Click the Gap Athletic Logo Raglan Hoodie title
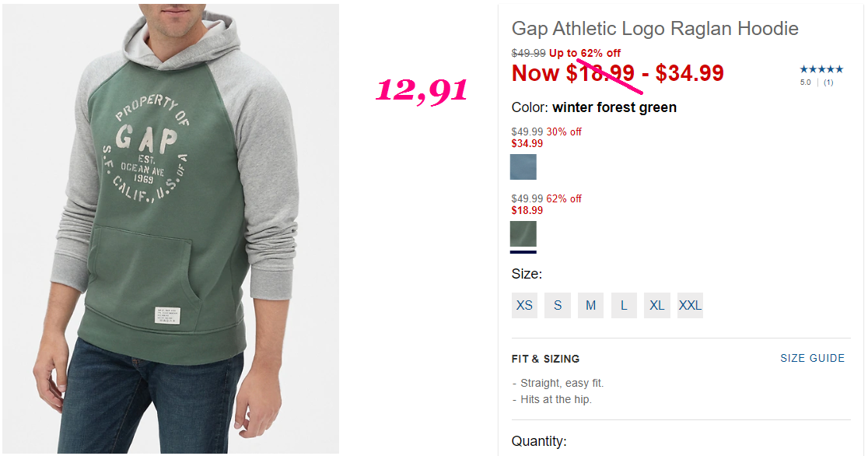 655,29
